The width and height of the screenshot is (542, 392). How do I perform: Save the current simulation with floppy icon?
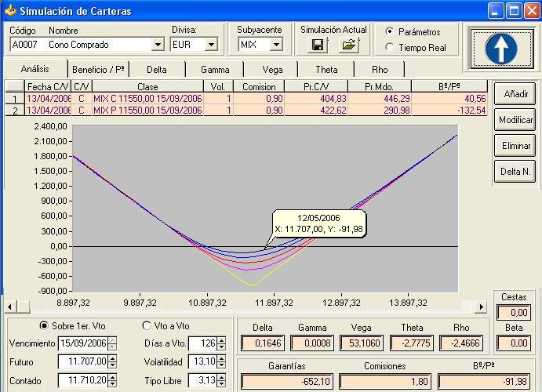tap(318, 45)
